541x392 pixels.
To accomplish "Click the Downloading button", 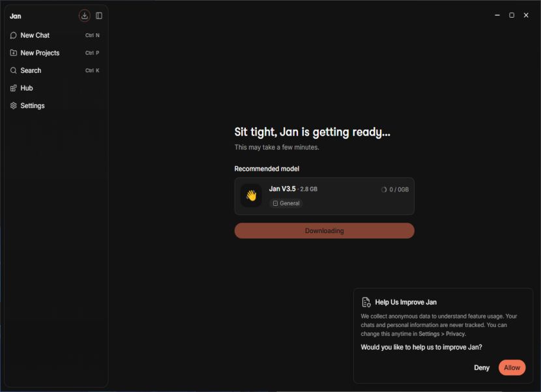I will 325,231.
